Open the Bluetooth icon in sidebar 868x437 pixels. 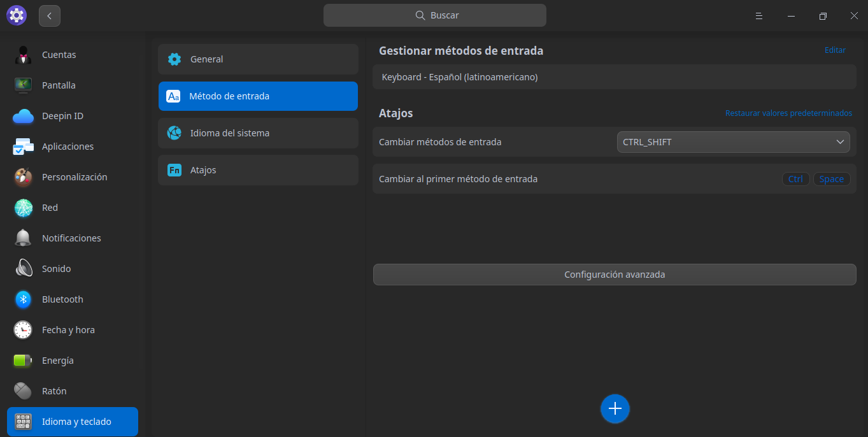[24, 299]
